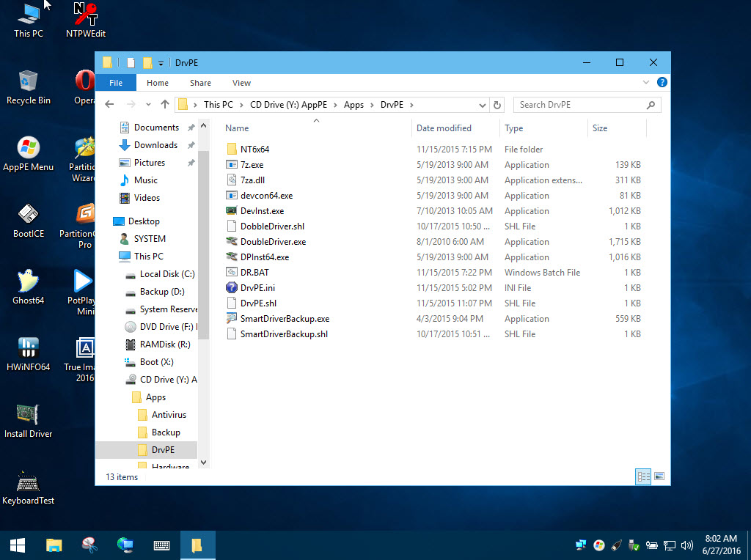The height and width of the screenshot is (560, 751).
Task: Open File Explorer from the taskbar
Action: click(54, 545)
